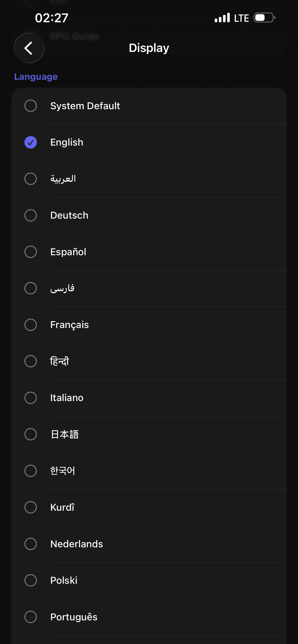Choose the Hindi हिन्दी option

click(x=149, y=361)
